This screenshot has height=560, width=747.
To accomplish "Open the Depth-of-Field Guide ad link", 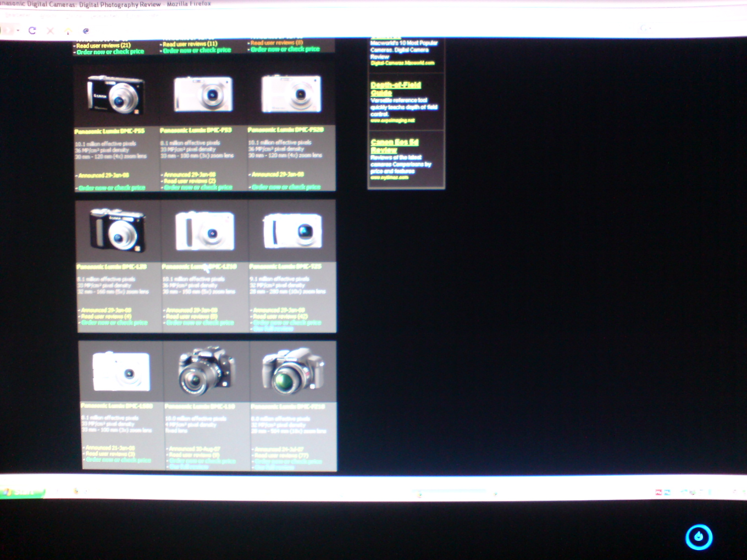I will pyautogui.click(x=395, y=89).
